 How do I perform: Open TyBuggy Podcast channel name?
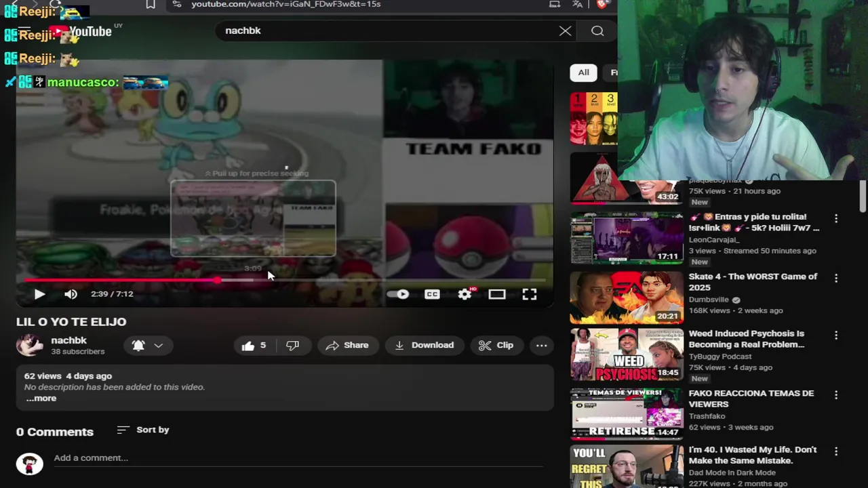pos(720,357)
